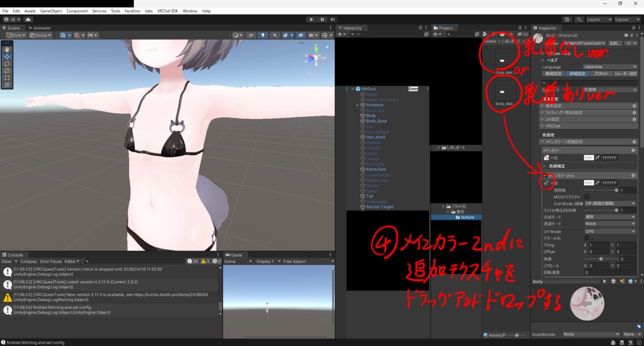Click Console warning count badge

[x=205, y=261]
